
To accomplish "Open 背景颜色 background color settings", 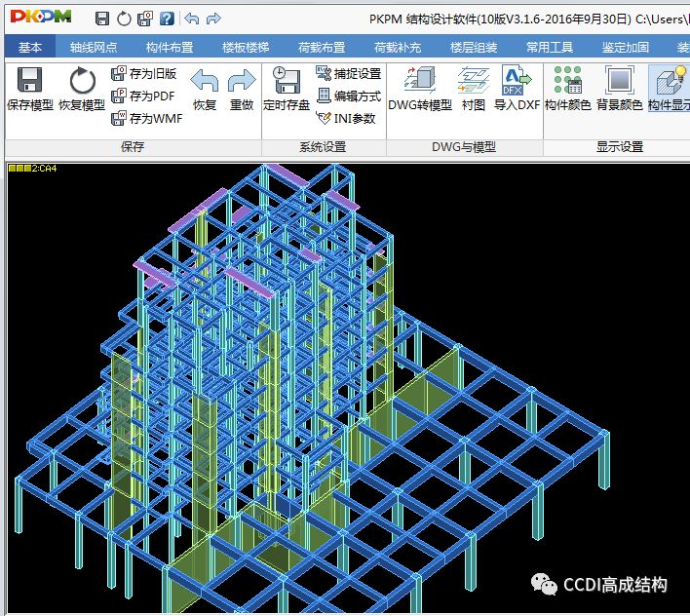I will [620, 89].
